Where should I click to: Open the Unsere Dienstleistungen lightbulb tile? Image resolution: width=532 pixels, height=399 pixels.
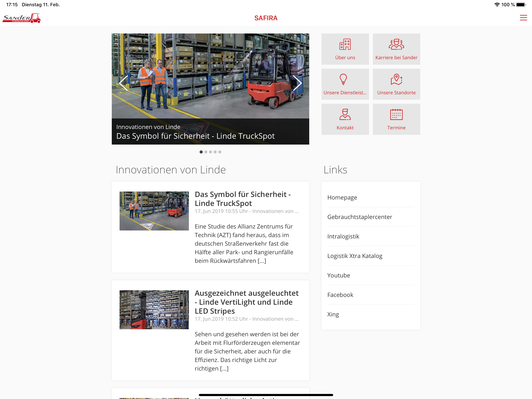coord(345,84)
